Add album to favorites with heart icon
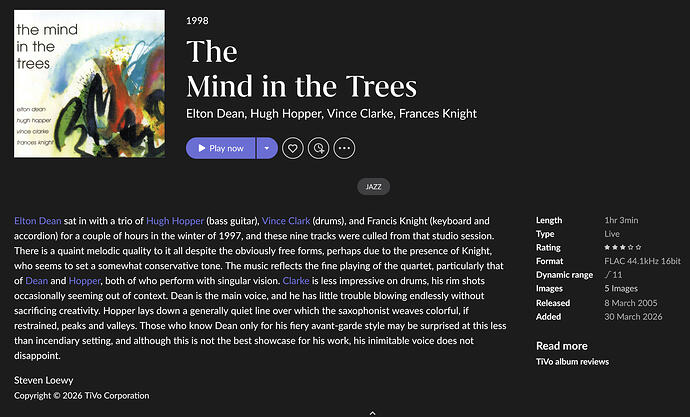690x417 pixels. click(293, 148)
